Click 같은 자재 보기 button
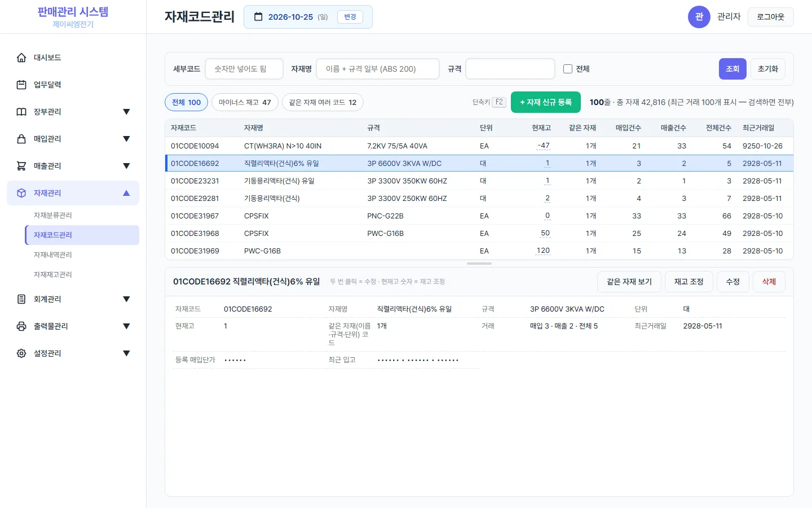 (x=629, y=282)
